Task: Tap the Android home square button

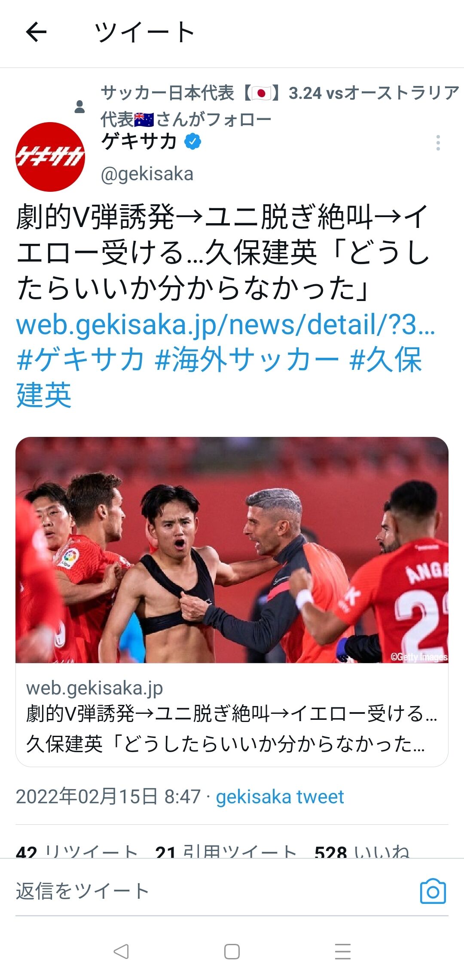Action: coord(232,951)
